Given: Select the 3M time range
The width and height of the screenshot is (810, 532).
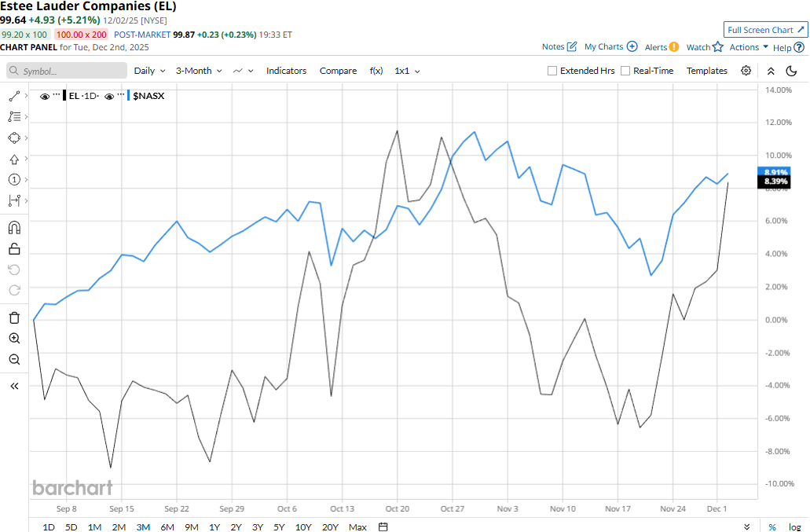Looking at the screenshot, I should pos(143,526).
